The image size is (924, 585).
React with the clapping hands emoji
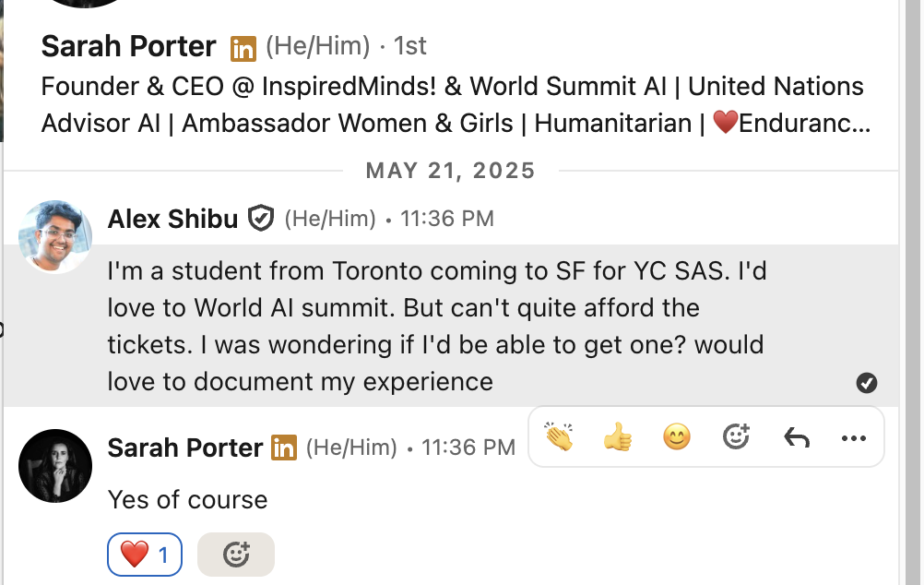pos(559,436)
